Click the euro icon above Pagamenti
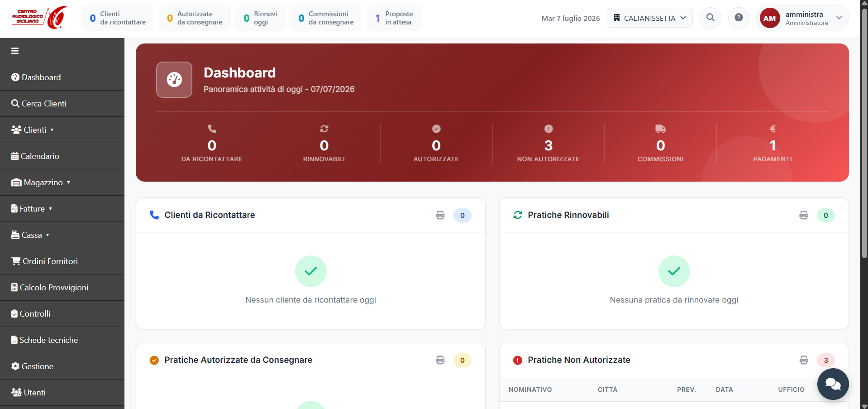868x409 pixels. tap(773, 129)
